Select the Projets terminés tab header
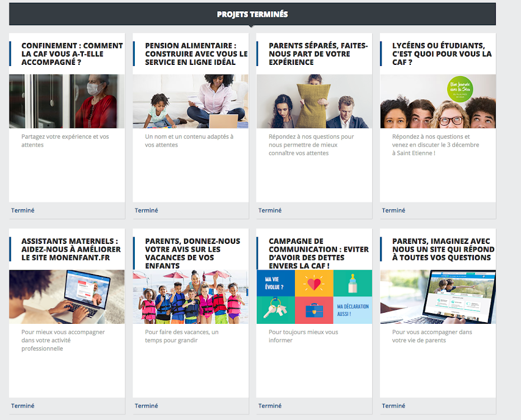Image resolution: width=521 pixels, height=420 pixels. point(252,14)
